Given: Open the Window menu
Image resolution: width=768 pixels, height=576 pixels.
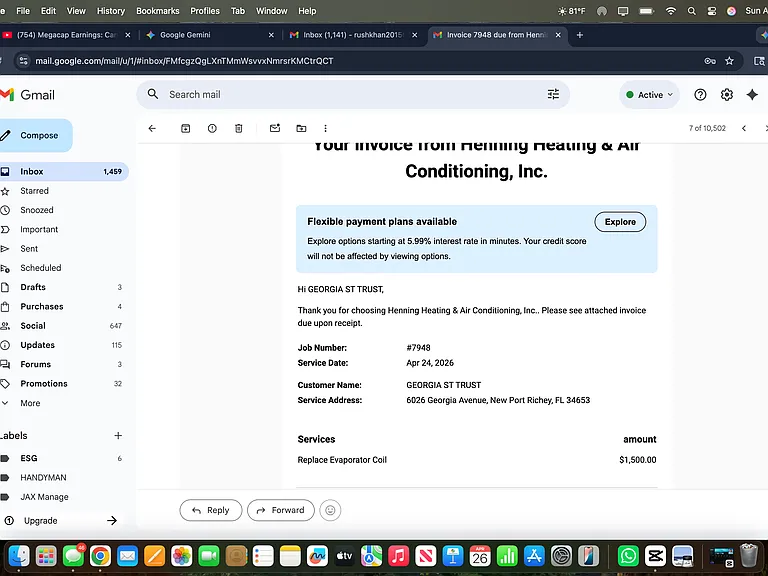Looking at the screenshot, I should (x=271, y=11).
